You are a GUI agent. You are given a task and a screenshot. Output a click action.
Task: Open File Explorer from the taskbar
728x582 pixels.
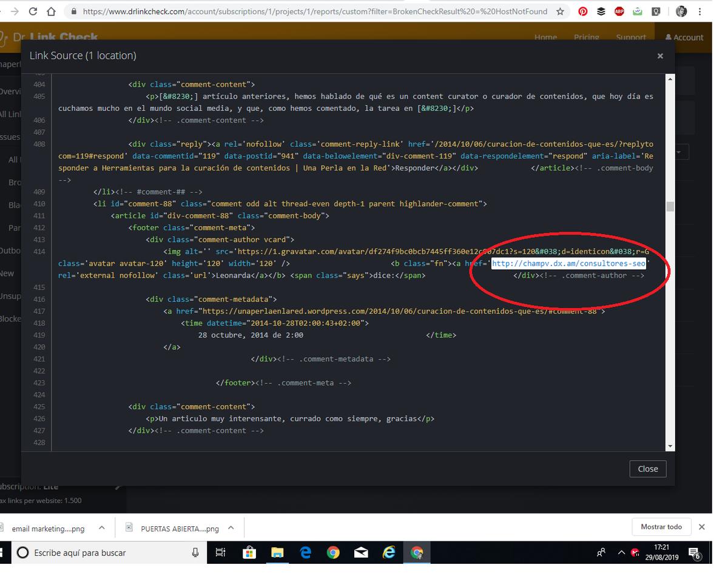pos(277,552)
